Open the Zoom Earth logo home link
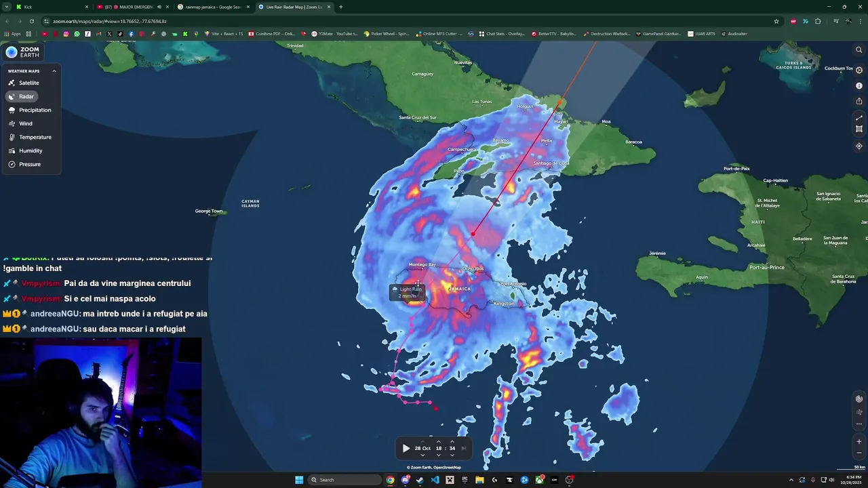This screenshot has height=488, width=868. (23, 52)
